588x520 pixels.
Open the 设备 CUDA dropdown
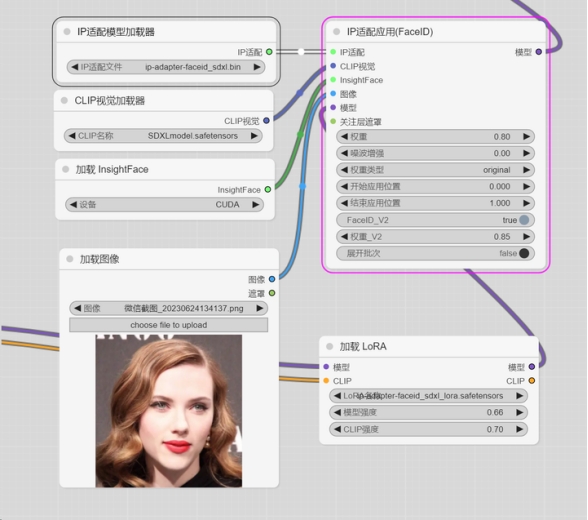pos(164,205)
